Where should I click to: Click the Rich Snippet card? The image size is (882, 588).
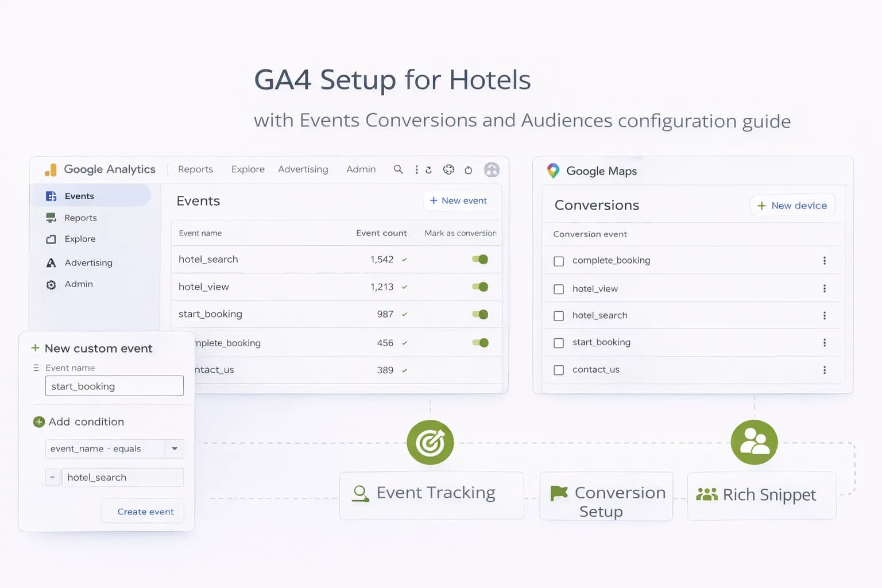[762, 496]
